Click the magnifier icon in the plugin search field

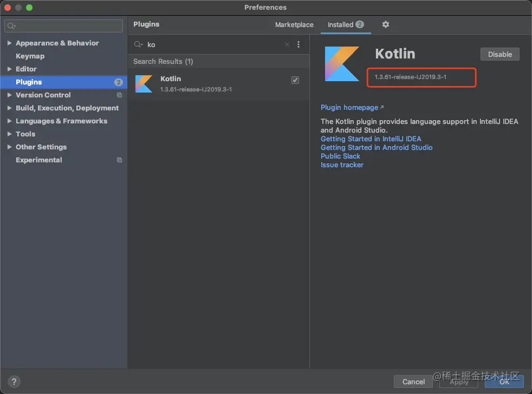coord(138,44)
